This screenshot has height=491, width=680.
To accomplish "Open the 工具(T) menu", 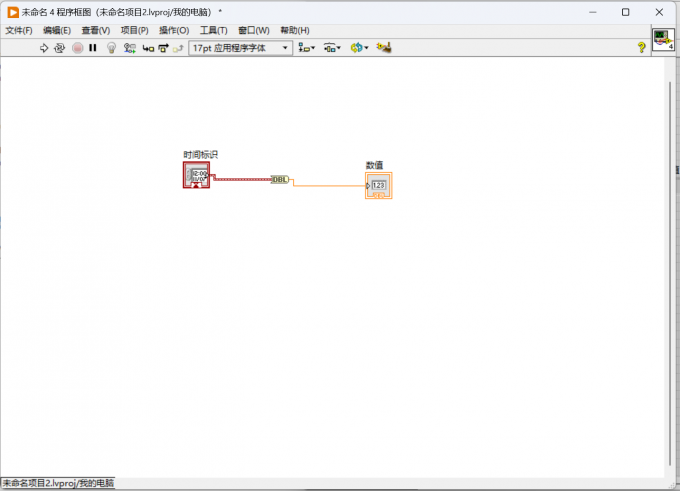I will (213, 30).
